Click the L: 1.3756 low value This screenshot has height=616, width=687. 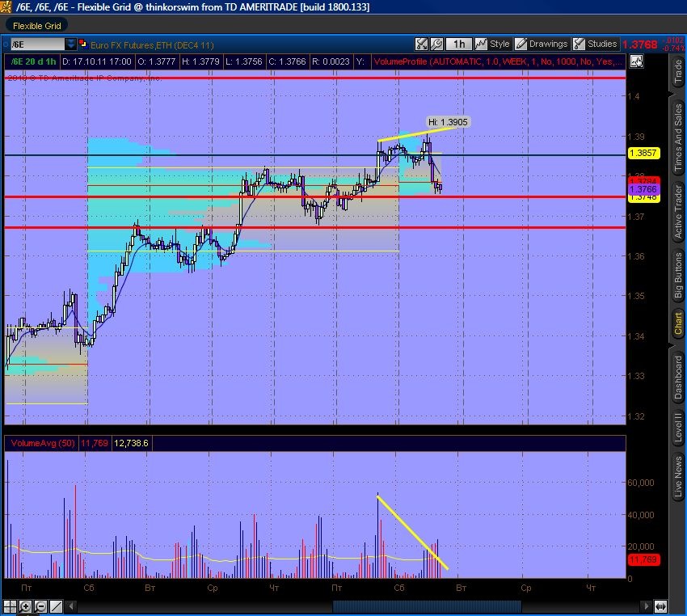[243, 61]
